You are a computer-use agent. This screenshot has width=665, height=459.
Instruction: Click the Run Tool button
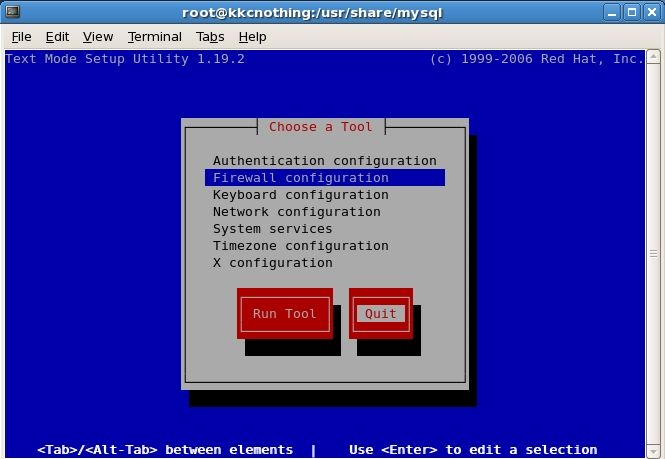click(285, 313)
